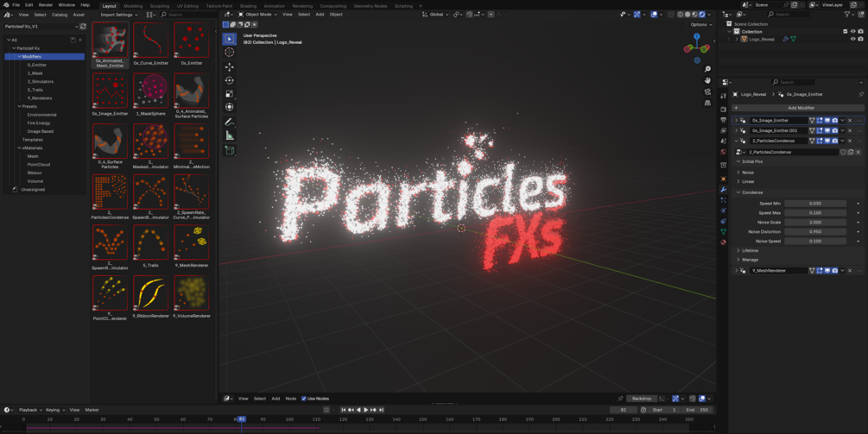The image size is (868, 434).
Task: Hide Logo_Reveal in the outliner
Action: tap(852, 39)
